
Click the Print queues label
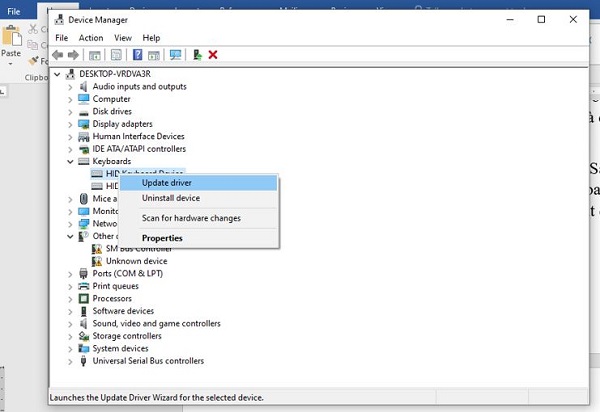click(116, 286)
